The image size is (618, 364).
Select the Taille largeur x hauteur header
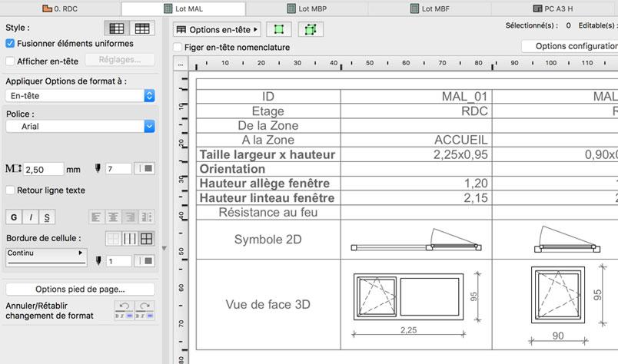268,154
